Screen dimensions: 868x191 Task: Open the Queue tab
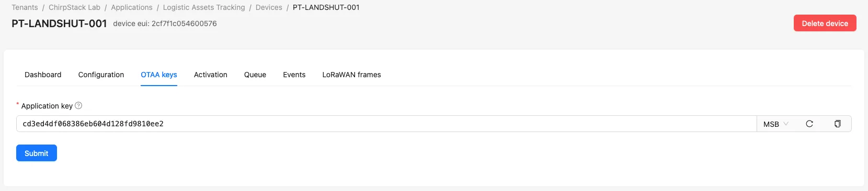[x=255, y=75]
